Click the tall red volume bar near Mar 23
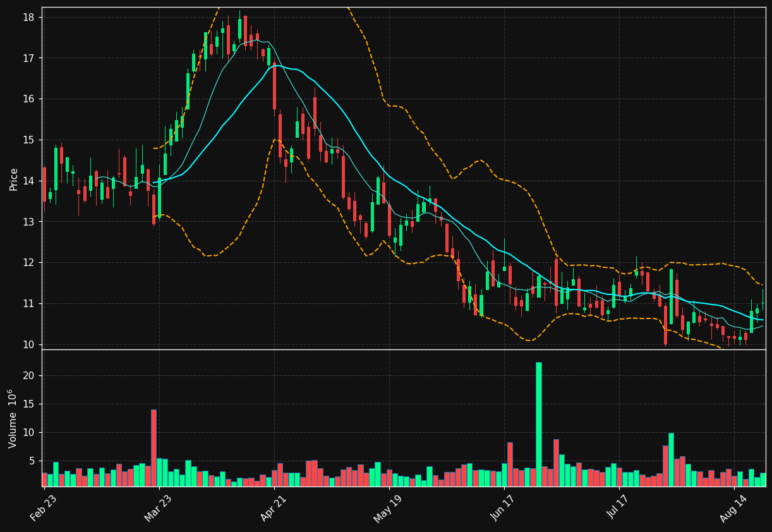This screenshot has height=532, width=772. click(154, 447)
